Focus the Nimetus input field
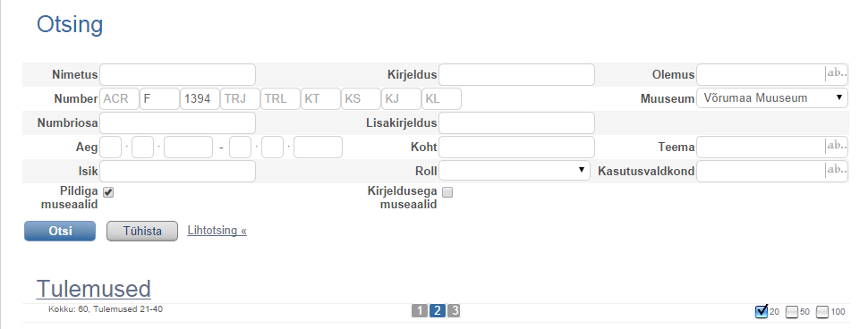Screen dimensions: 868x329 [178, 74]
